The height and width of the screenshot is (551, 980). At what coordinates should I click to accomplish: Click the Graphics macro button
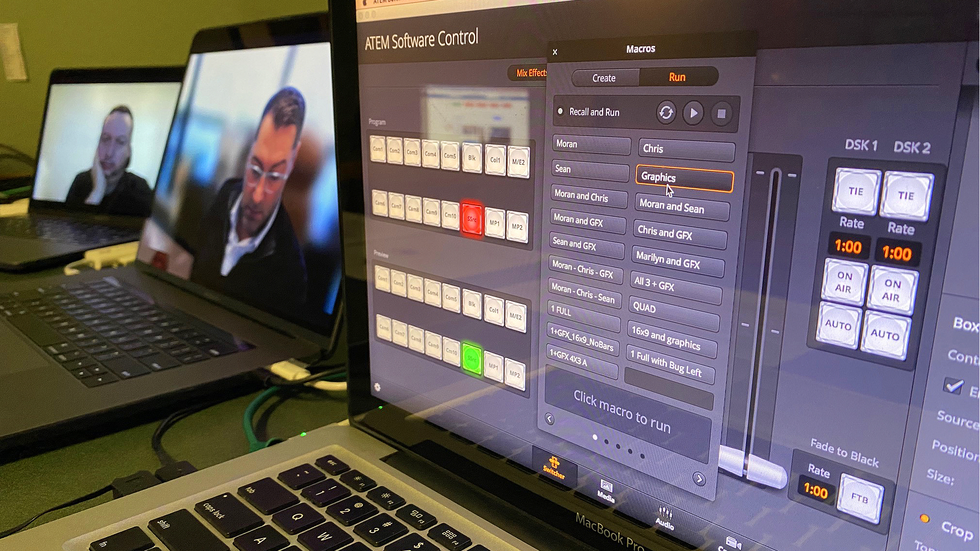click(682, 178)
